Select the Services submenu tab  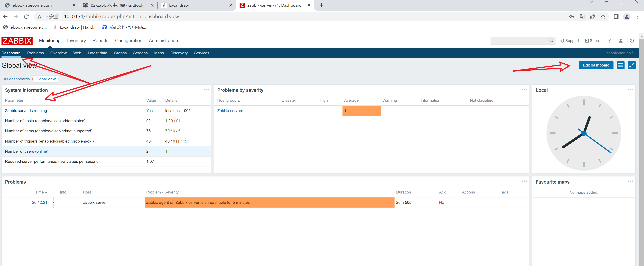tap(202, 53)
